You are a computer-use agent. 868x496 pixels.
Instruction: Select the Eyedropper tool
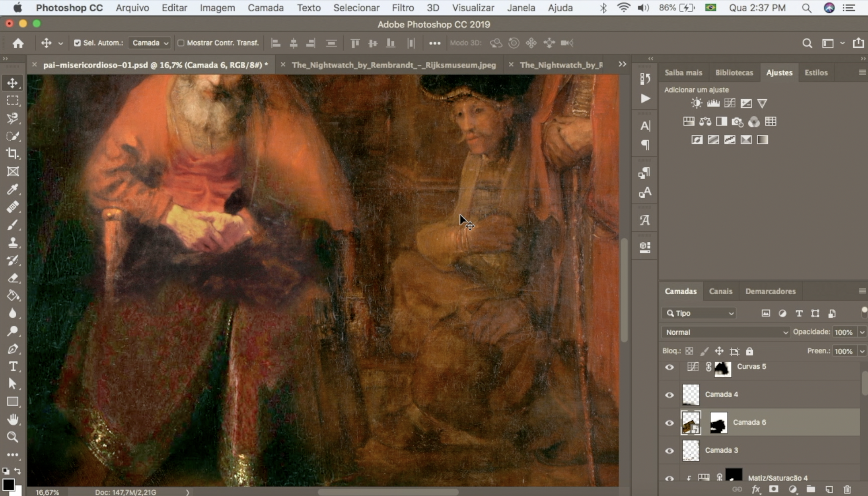click(x=12, y=189)
